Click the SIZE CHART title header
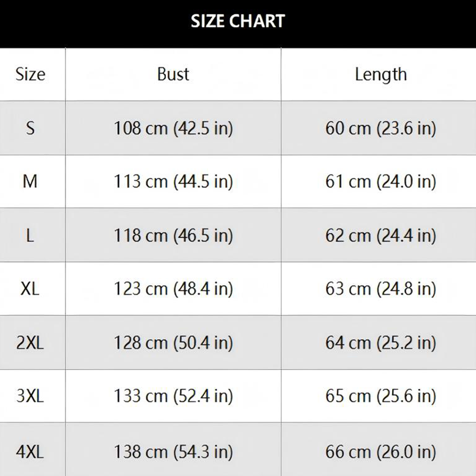The width and height of the screenshot is (476, 476). pyautogui.click(x=238, y=22)
